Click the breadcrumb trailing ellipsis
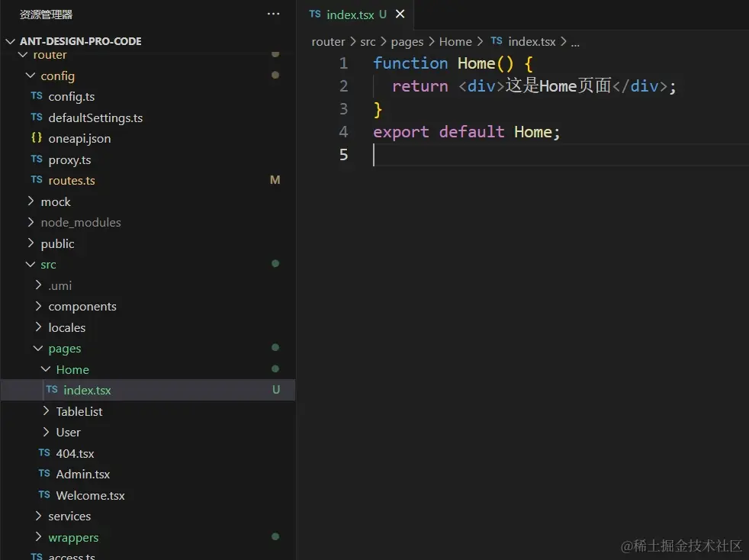749x560 pixels. point(575,43)
